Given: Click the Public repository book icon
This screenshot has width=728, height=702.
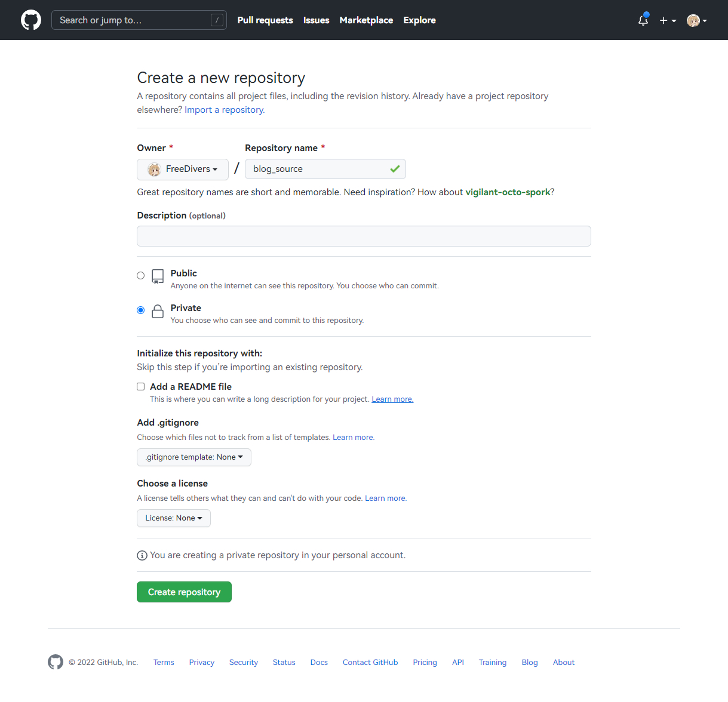Looking at the screenshot, I should click(x=158, y=276).
